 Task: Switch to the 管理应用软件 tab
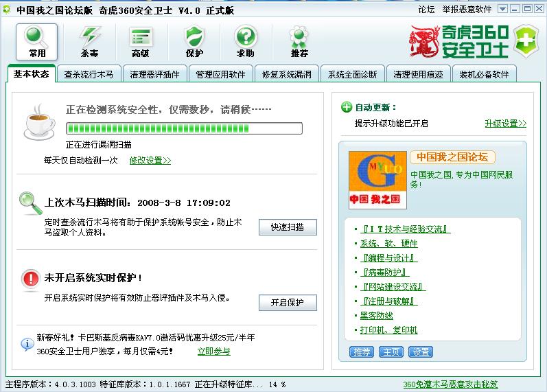(x=220, y=74)
